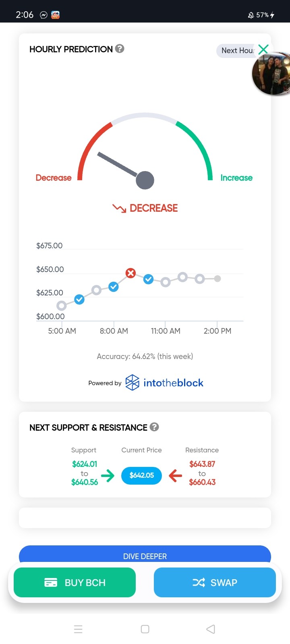This screenshot has width=290, height=644.
Task: Open the intotheblock logo link
Action: [x=164, y=383]
